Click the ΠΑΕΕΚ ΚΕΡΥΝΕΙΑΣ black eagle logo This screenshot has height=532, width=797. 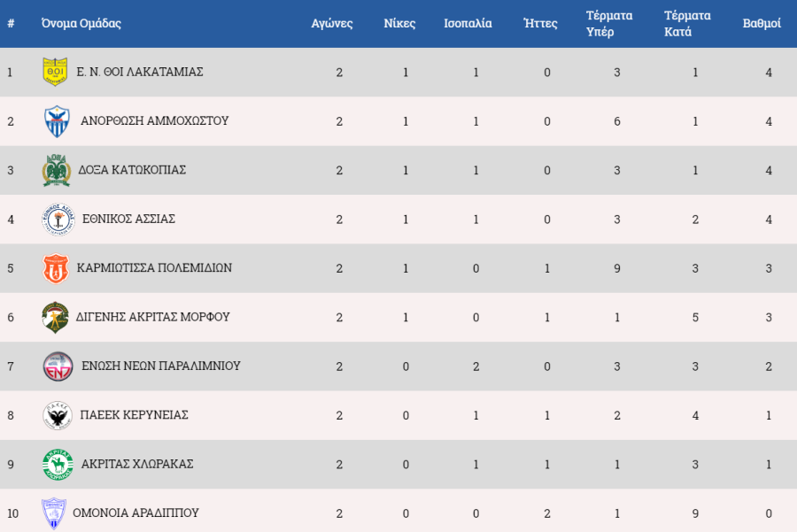(58, 415)
